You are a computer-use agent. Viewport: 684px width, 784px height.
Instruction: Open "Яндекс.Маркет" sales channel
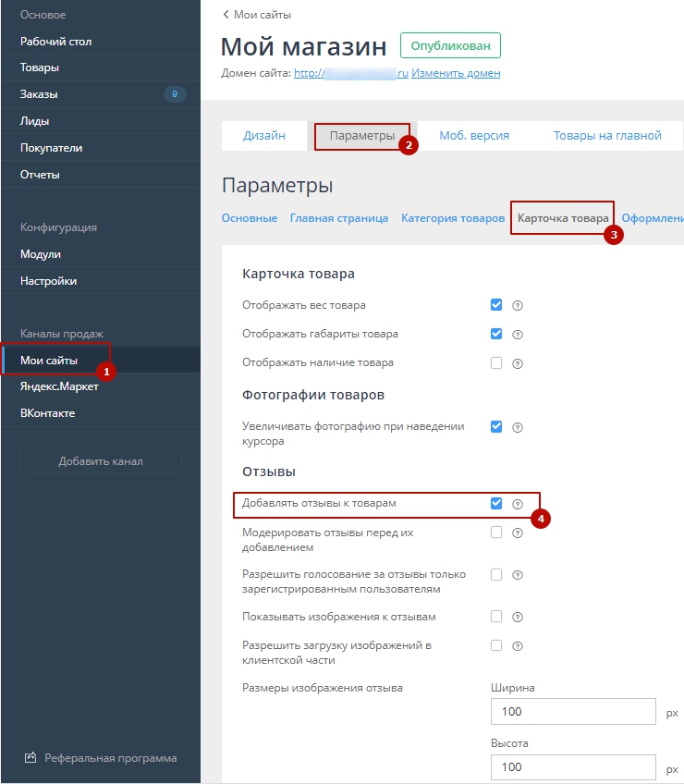click(x=59, y=386)
